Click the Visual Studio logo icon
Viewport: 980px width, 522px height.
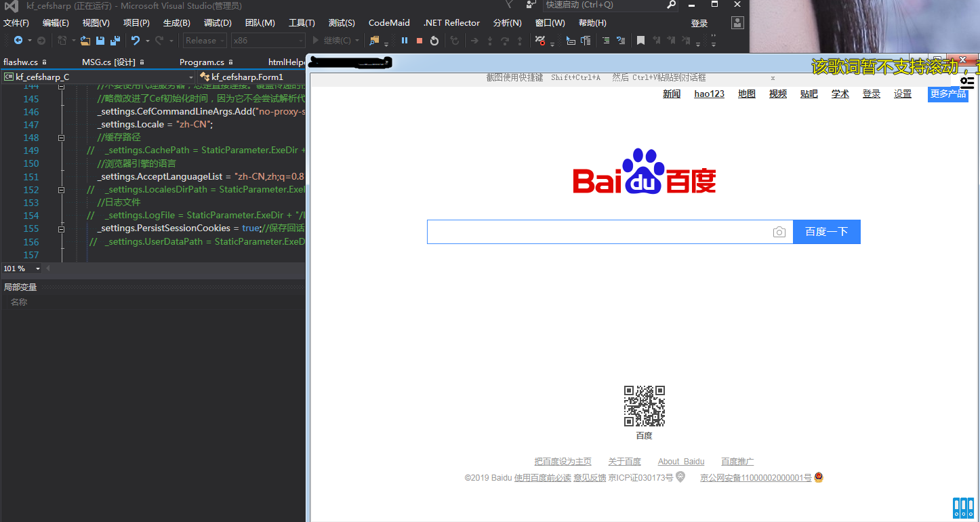pyautogui.click(x=12, y=6)
